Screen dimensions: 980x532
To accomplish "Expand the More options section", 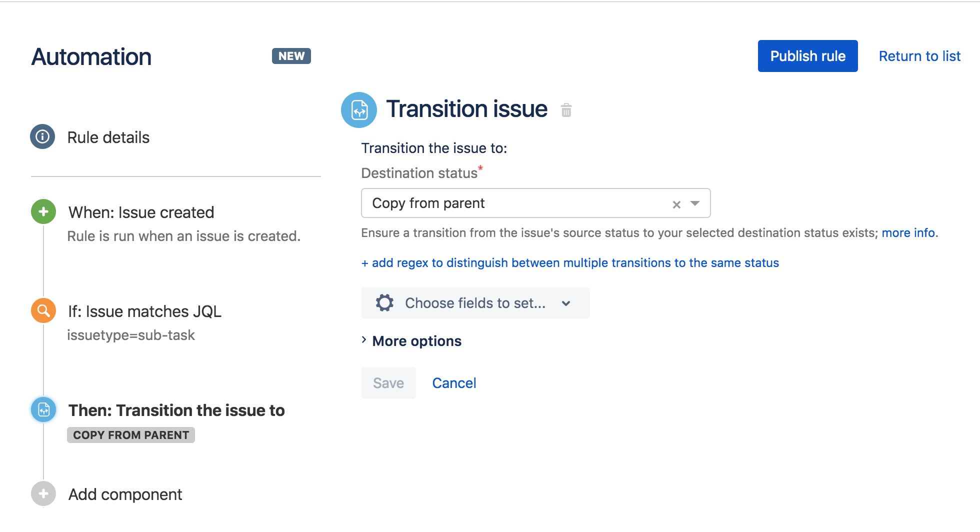I will point(416,341).
